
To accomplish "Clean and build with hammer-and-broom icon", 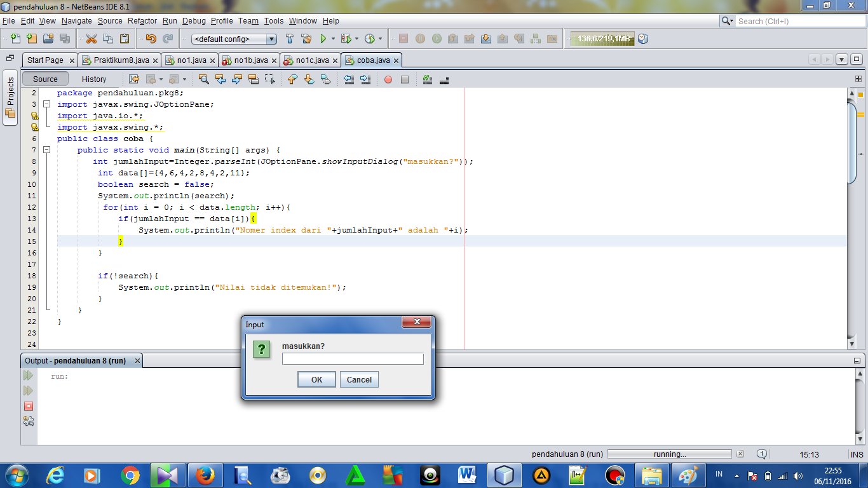I will (307, 39).
